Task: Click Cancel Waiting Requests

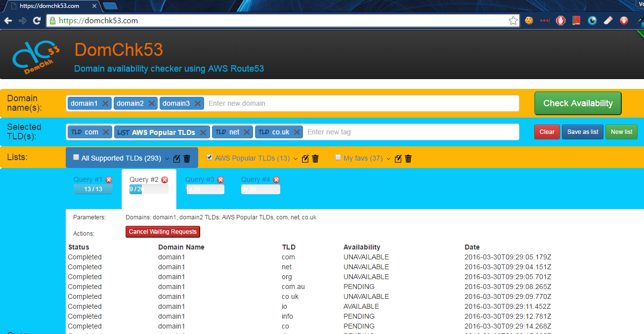Action: pyautogui.click(x=163, y=231)
